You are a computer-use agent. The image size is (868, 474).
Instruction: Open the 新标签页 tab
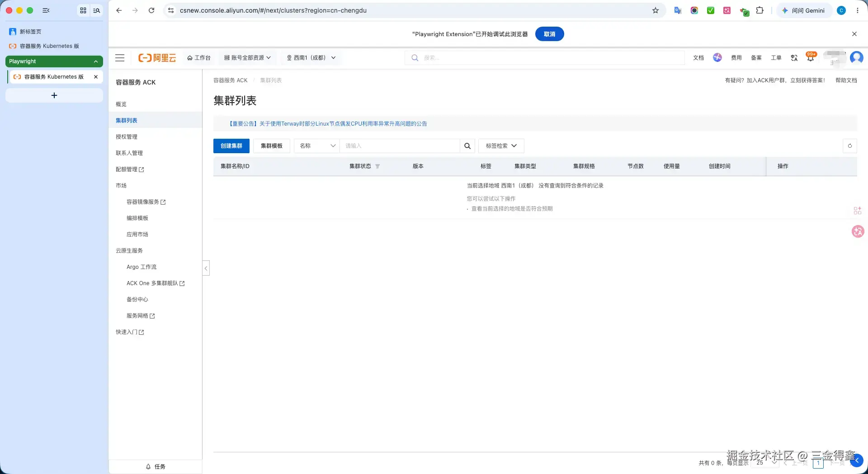click(54, 32)
